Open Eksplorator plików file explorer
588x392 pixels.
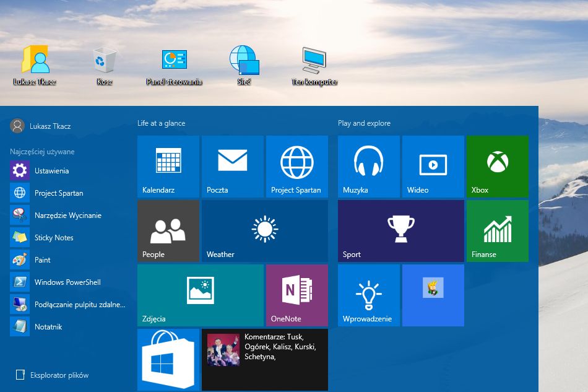click(x=52, y=375)
